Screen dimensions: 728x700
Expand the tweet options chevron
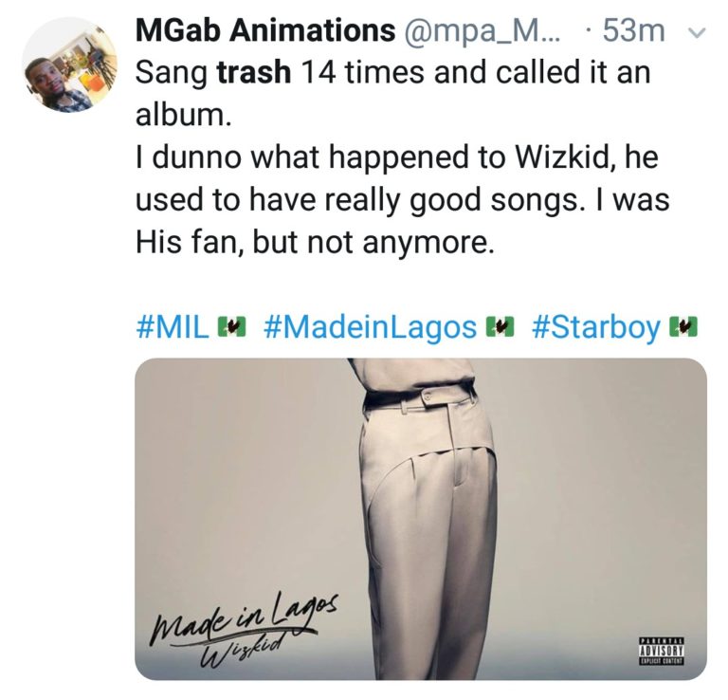point(695,33)
